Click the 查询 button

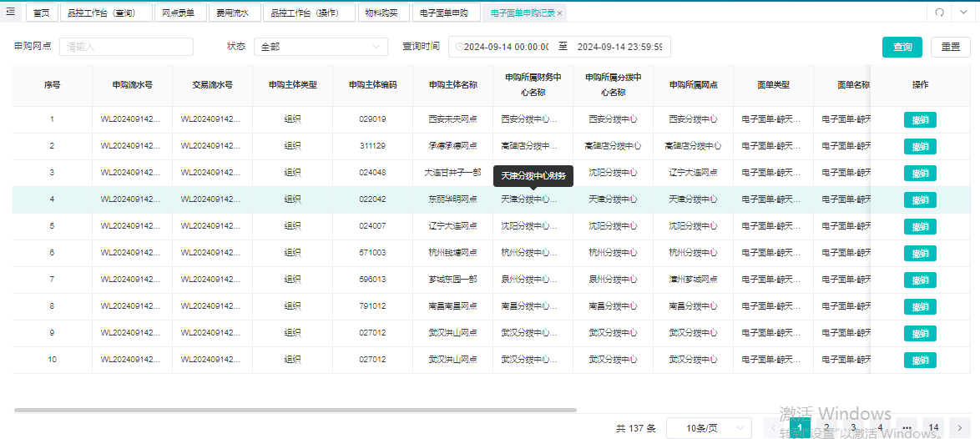[902, 47]
